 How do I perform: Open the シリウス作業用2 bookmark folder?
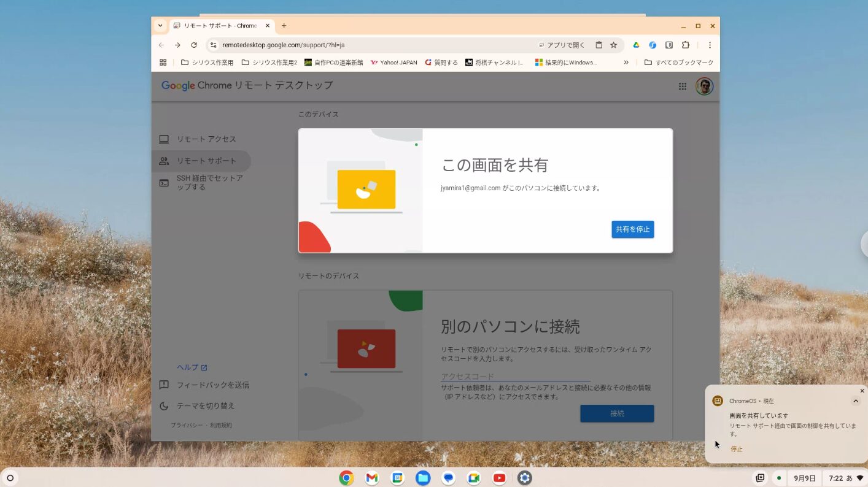pos(269,63)
